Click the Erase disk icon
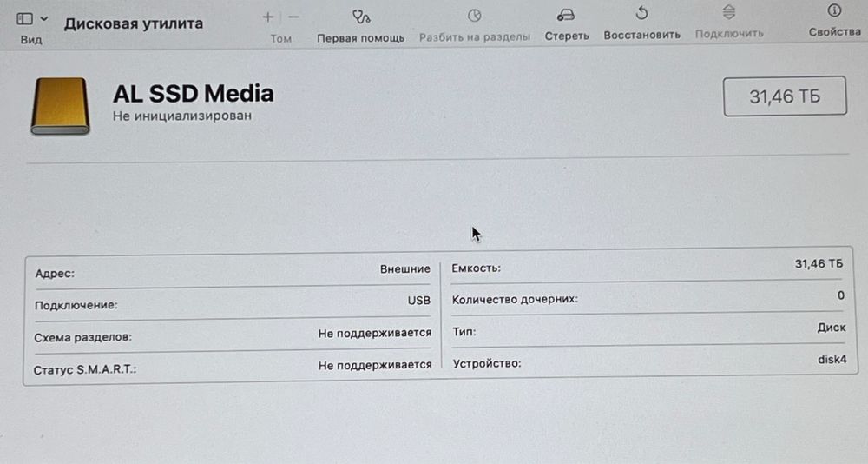Image resolution: width=868 pixels, height=464 pixels. pos(566,15)
